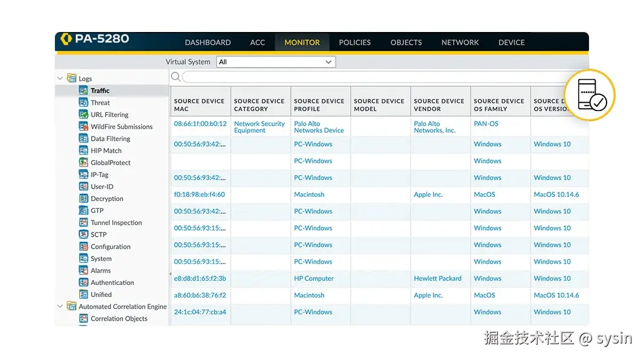Click the Logs folder icon
Viewport: 644px width, 358px height.
(x=71, y=78)
